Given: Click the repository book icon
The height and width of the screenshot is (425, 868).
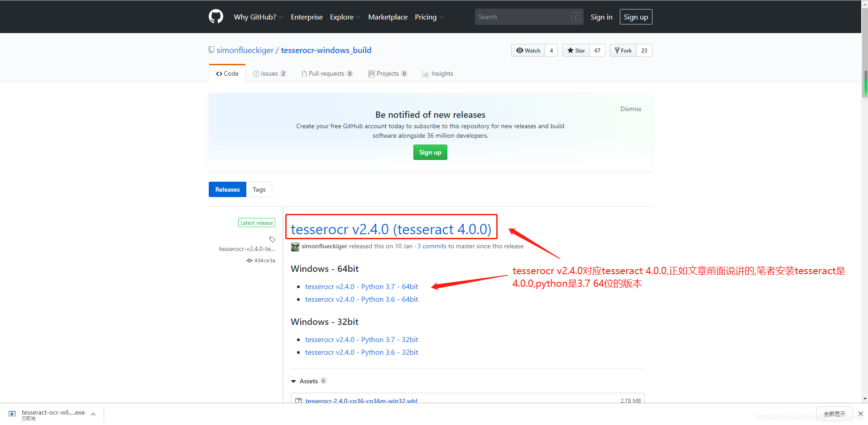Looking at the screenshot, I should coord(211,50).
